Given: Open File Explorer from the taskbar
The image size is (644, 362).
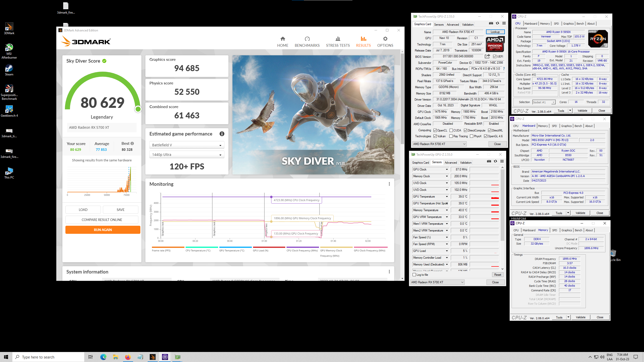Looking at the screenshot, I should click(115, 357).
